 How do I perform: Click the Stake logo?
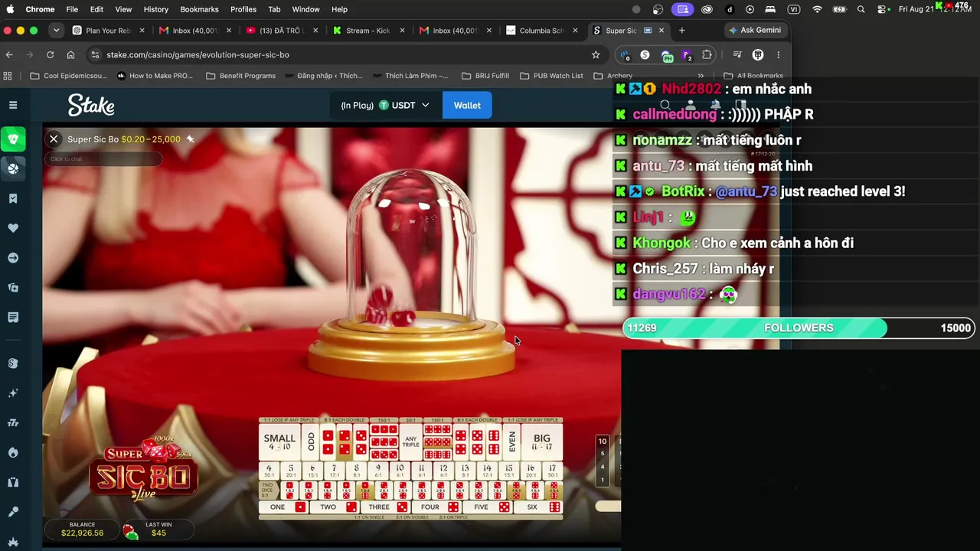click(x=91, y=105)
